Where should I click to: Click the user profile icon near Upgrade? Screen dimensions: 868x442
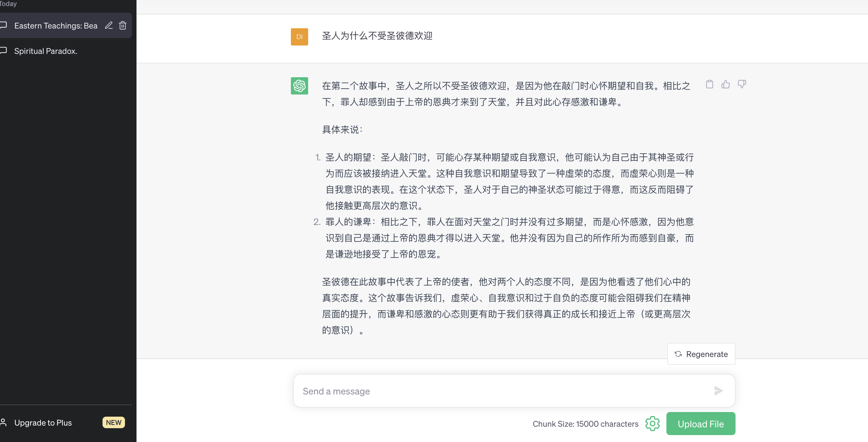[x=3, y=422]
